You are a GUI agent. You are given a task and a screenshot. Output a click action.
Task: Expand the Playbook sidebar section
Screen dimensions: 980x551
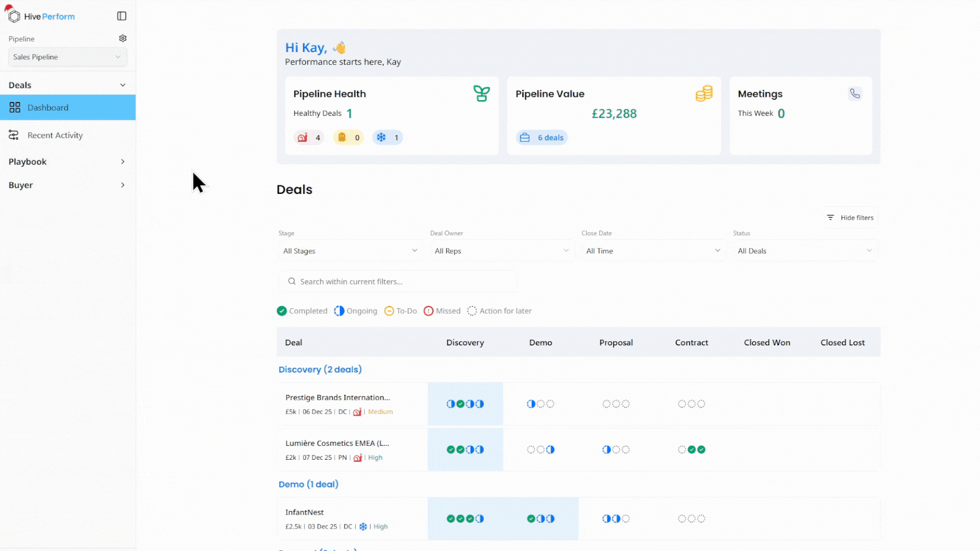point(67,162)
